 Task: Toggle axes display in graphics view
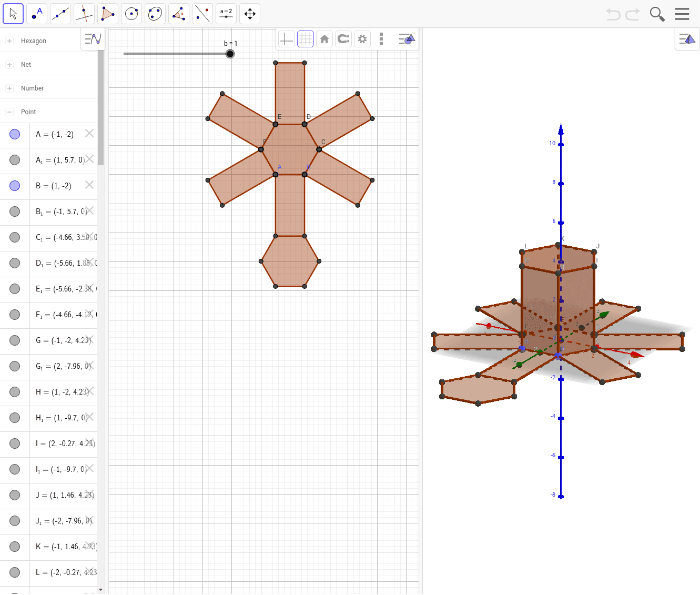pyautogui.click(x=286, y=39)
